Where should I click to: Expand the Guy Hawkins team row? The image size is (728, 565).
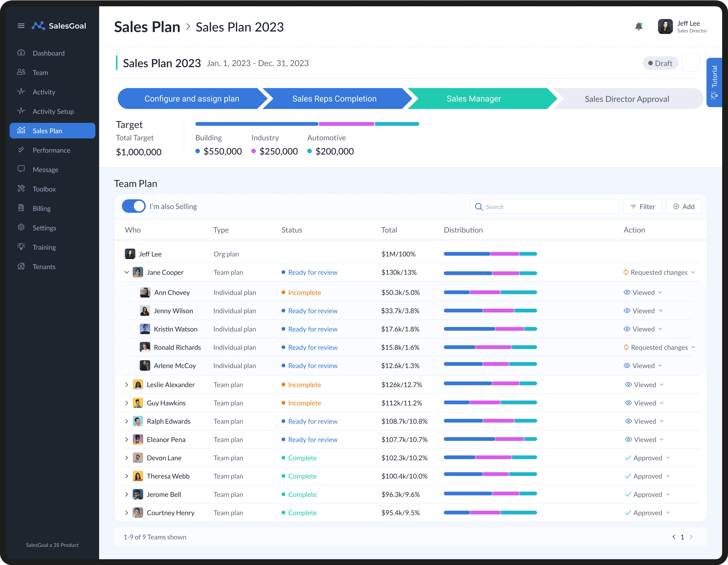click(127, 403)
